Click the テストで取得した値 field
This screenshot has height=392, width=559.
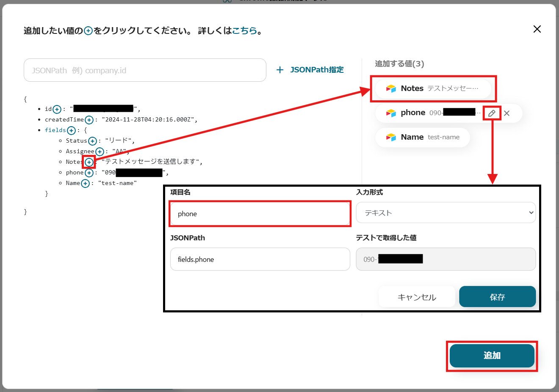pyautogui.click(x=446, y=259)
